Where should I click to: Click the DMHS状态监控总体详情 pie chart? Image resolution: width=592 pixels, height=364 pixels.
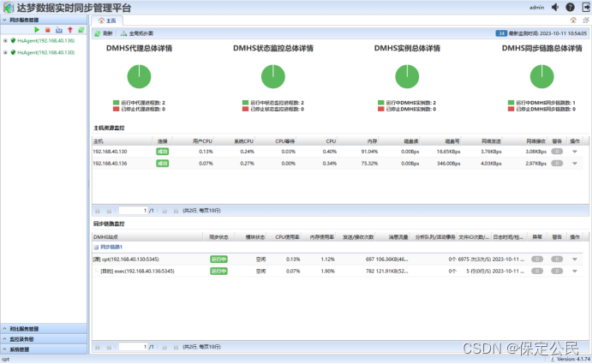click(273, 76)
